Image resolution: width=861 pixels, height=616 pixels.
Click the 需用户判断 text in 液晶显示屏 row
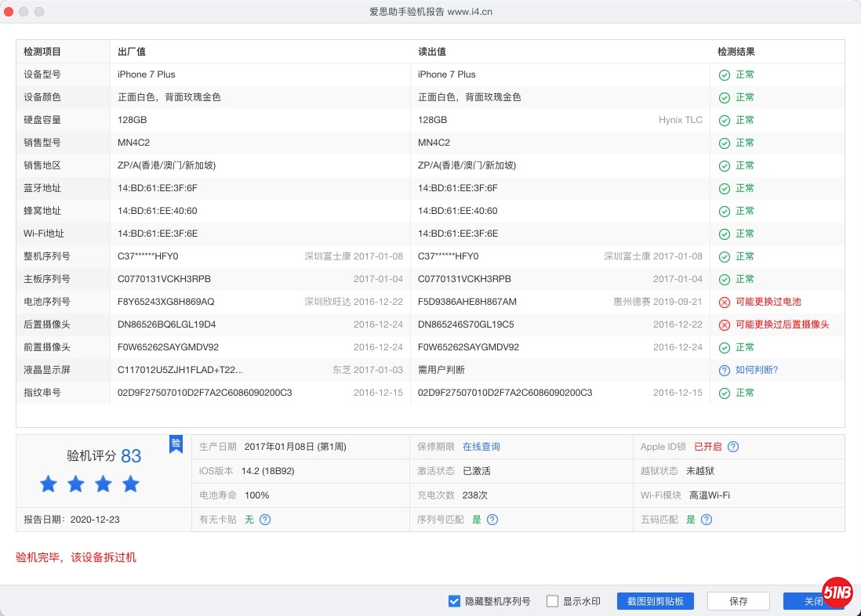(441, 370)
